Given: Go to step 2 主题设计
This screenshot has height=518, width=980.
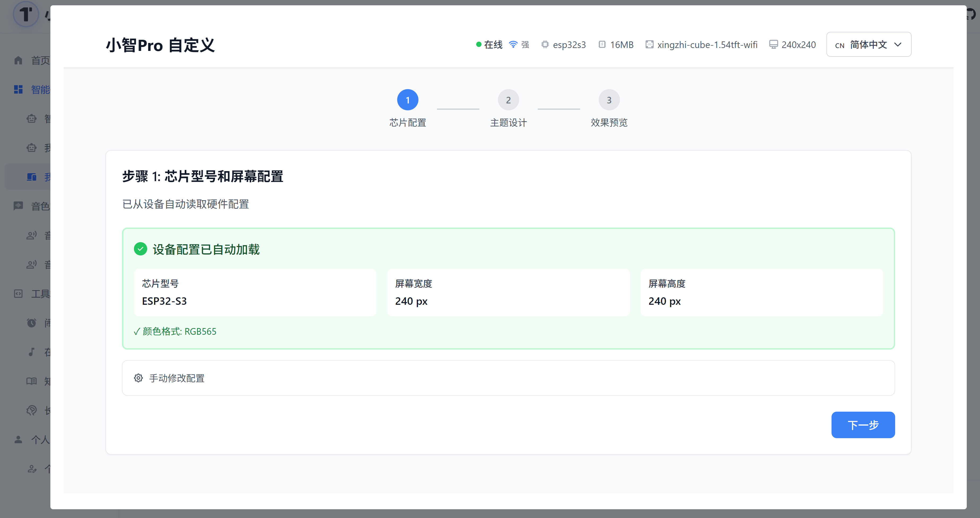Looking at the screenshot, I should click(508, 100).
